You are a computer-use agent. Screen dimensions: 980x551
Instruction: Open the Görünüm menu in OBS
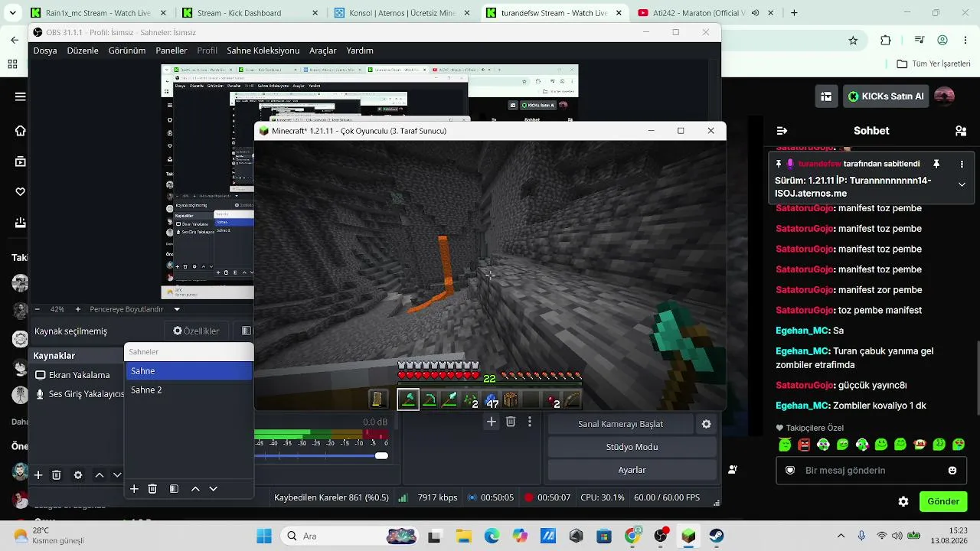[x=127, y=51]
